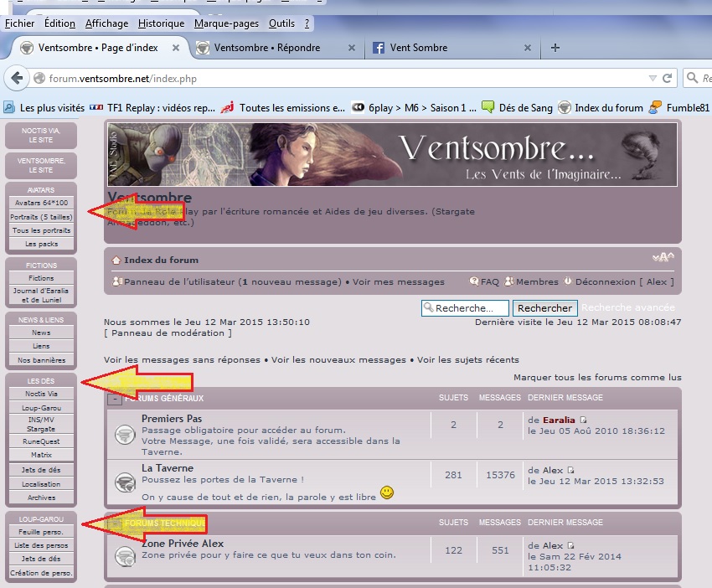Collapse the Forums Technique category
712x588 pixels.
pos(115,524)
